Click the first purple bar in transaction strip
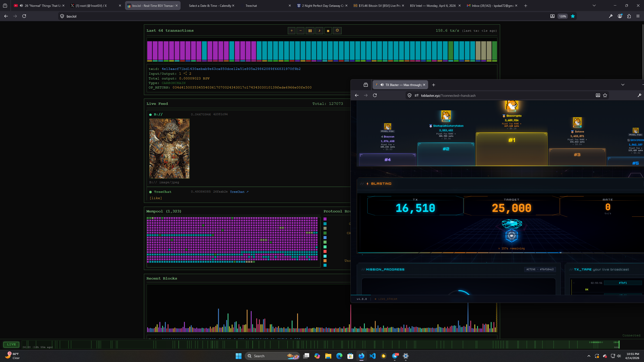This screenshot has height=362, width=644. coord(149,51)
